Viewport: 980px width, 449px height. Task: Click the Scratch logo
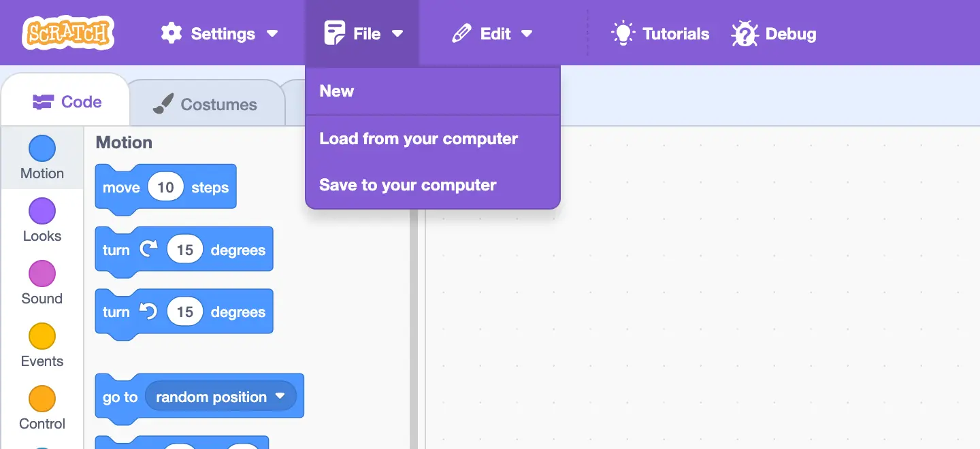coord(68,33)
